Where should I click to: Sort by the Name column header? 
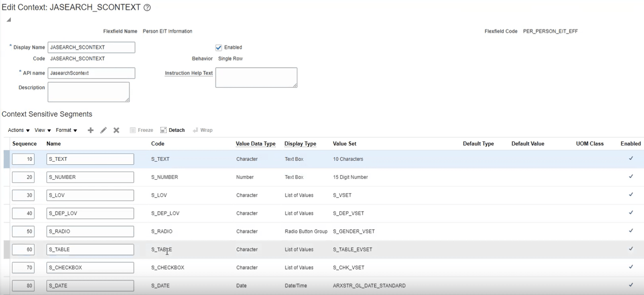click(x=54, y=144)
